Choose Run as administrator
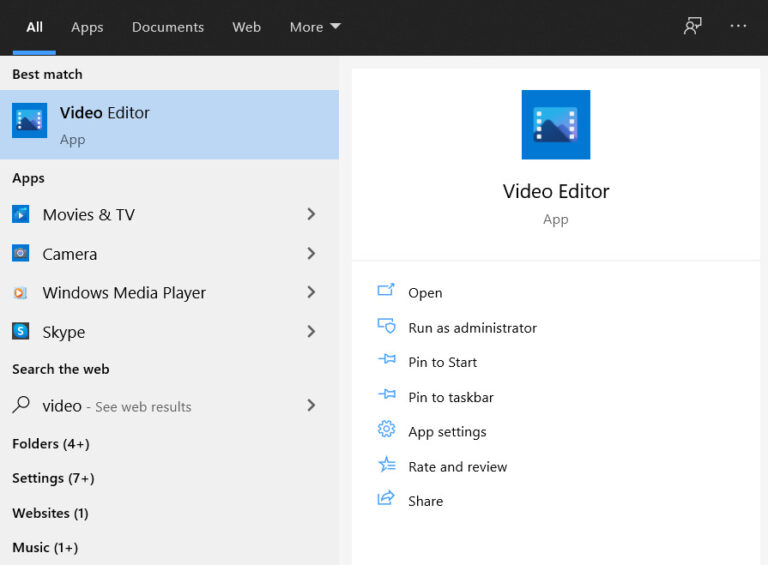Viewport: 768px width, 565px height. tap(473, 328)
